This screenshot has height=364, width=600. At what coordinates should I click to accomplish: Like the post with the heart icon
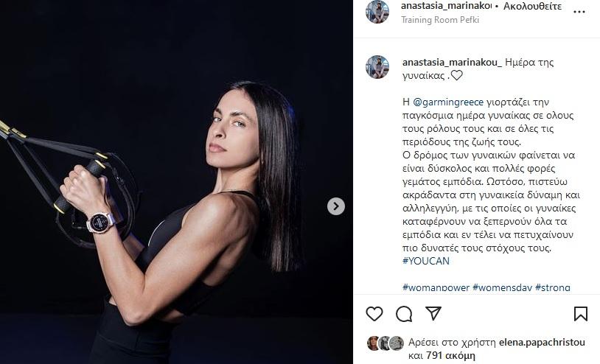pyautogui.click(x=374, y=314)
